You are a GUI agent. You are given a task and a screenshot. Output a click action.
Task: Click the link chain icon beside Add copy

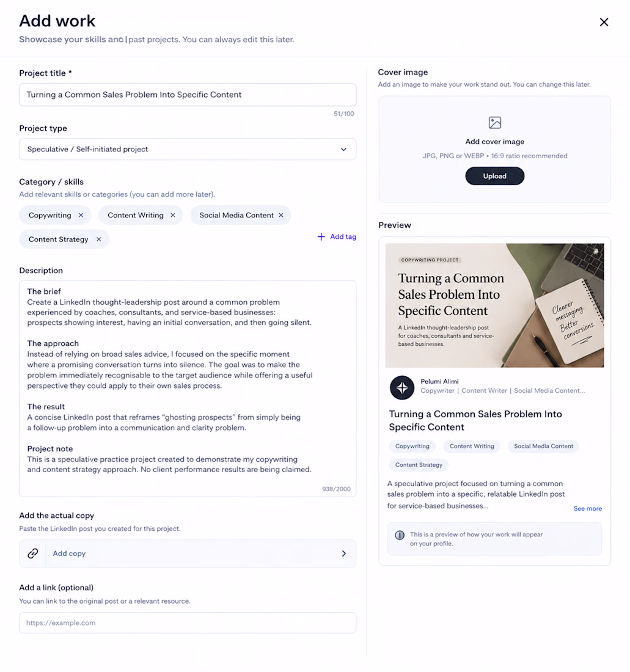pos(33,553)
